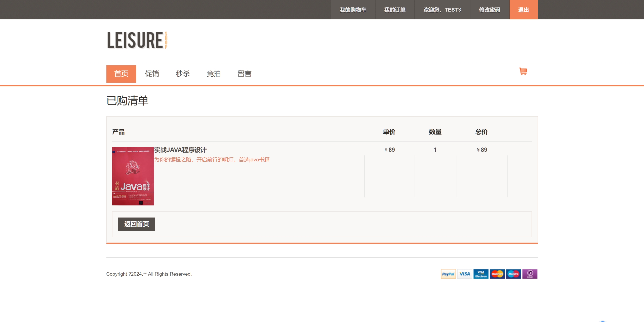Image resolution: width=644 pixels, height=322 pixels.
Task: Log out with 退出 button
Action: [x=524, y=10]
